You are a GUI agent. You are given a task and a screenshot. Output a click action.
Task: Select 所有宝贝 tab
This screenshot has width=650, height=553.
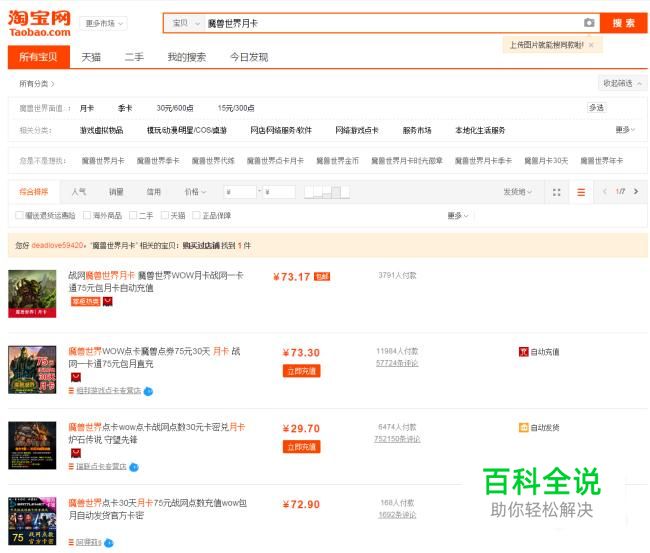39,57
